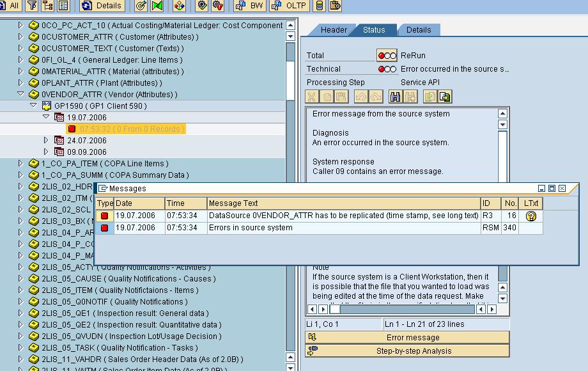Click the red request status under 19.07.2006

[70, 127]
